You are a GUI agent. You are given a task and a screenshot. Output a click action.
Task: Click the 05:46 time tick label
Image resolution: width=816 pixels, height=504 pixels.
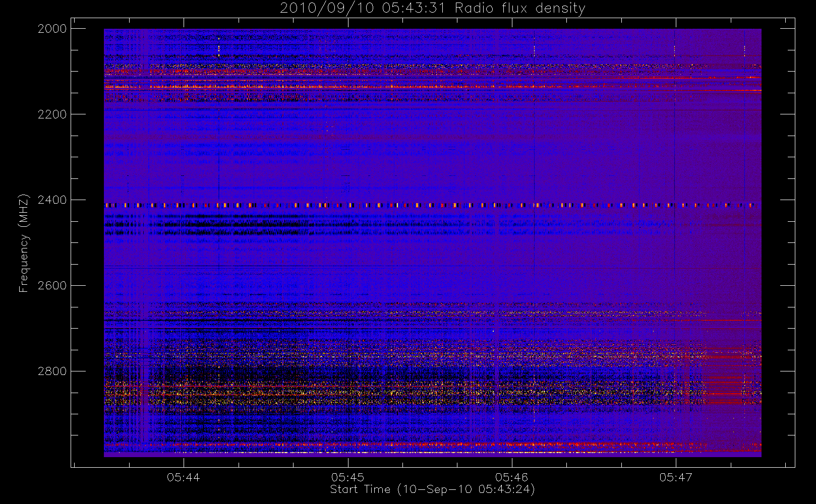pyautogui.click(x=511, y=477)
